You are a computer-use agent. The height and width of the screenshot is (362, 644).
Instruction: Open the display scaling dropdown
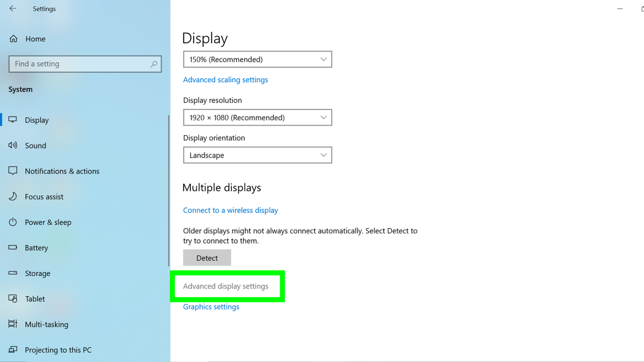click(x=257, y=59)
